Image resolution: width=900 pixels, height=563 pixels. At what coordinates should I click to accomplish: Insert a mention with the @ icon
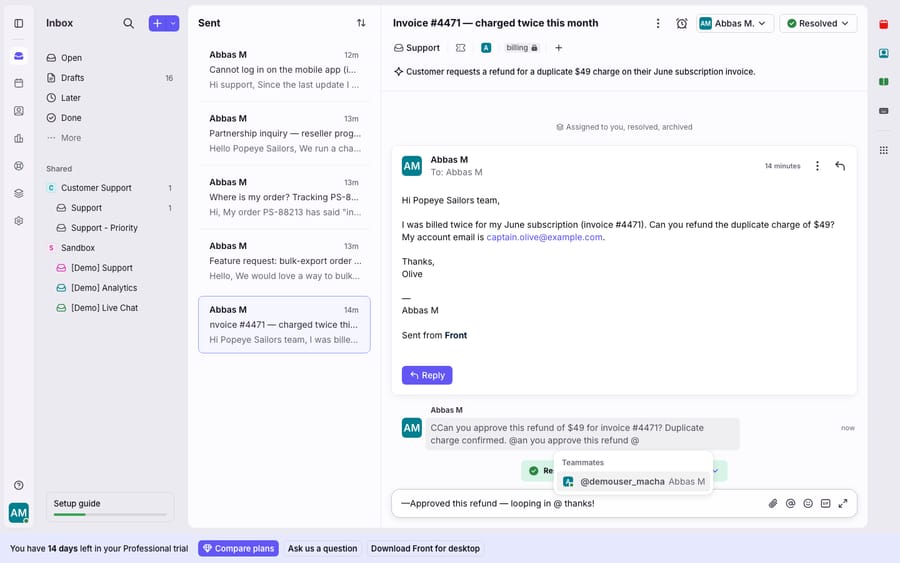click(790, 503)
